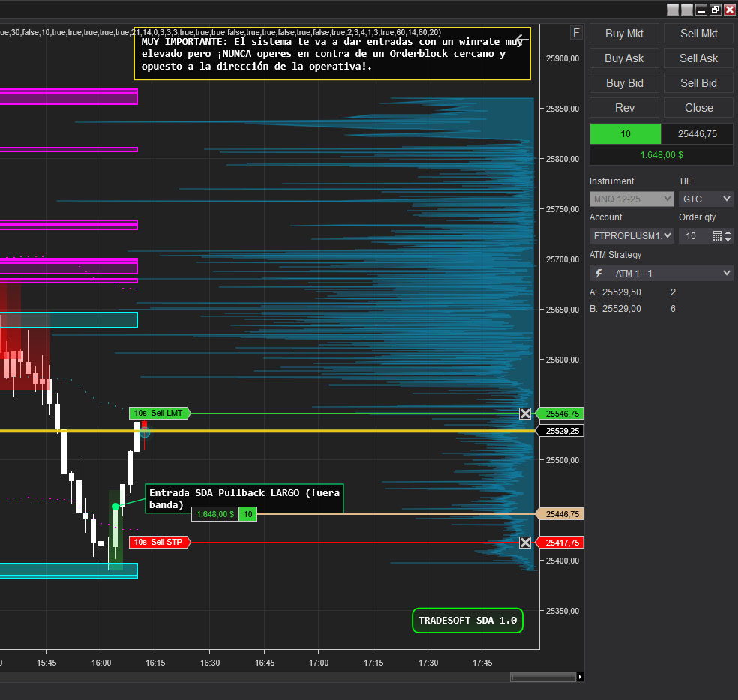Image resolution: width=738 pixels, height=700 pixels.
Task: Select the red Sell STP order flag
Action: point(159,542)
